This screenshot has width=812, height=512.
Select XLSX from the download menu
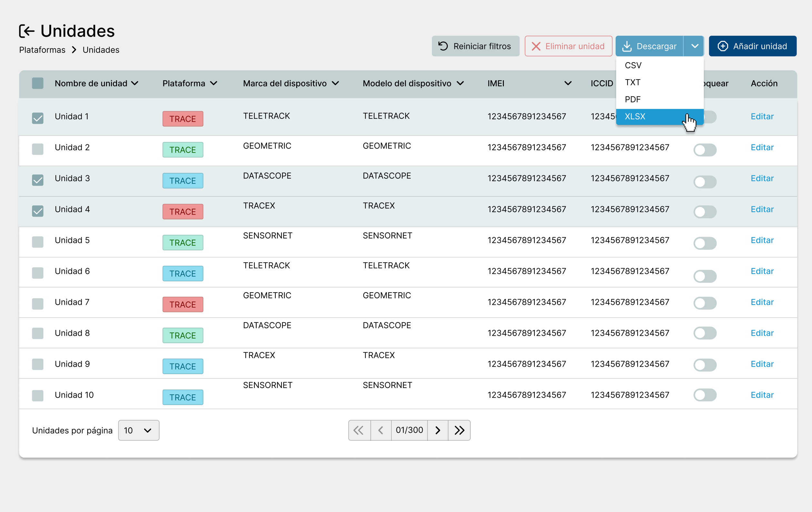pos(635,117)
